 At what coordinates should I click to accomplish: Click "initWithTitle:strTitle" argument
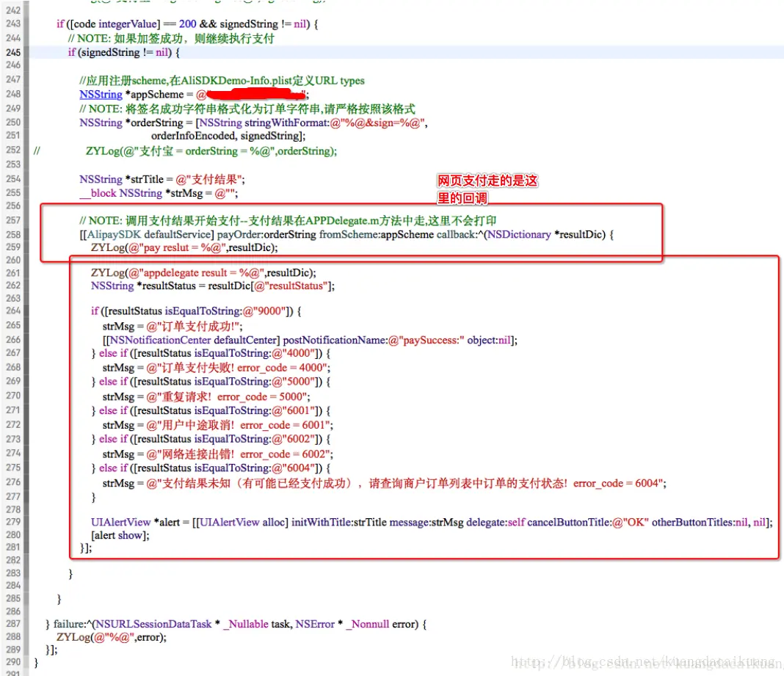(339, 523)
